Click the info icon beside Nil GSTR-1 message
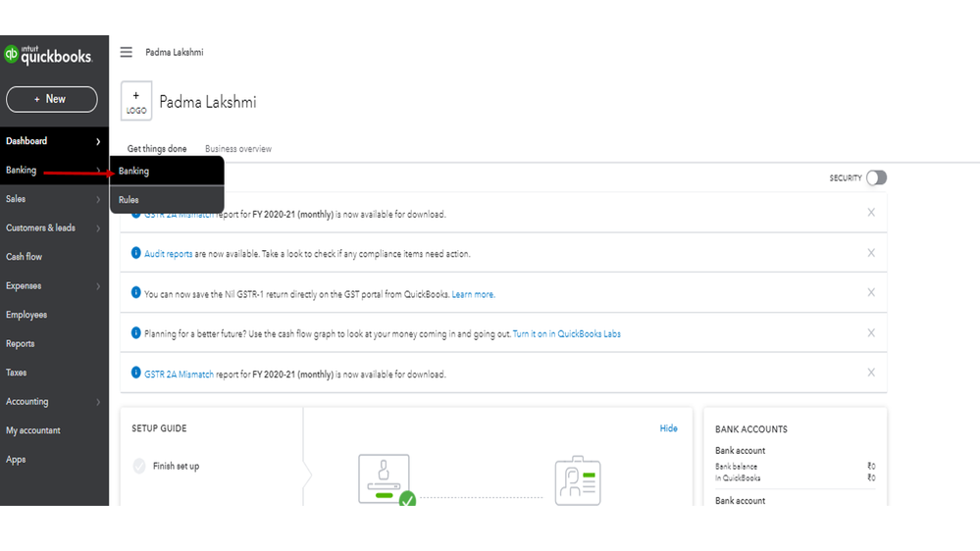Viewport: 980px width, 551px height. 135,293
